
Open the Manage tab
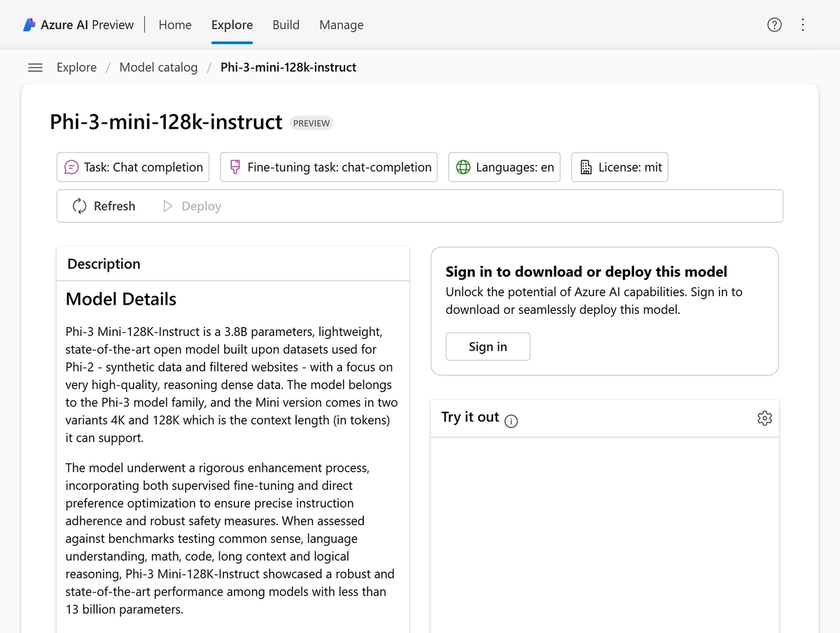(x=342, y=25)
